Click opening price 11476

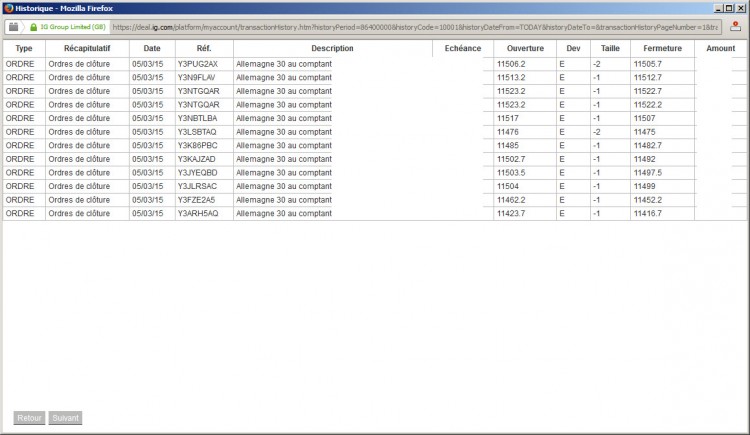[507, 132]
